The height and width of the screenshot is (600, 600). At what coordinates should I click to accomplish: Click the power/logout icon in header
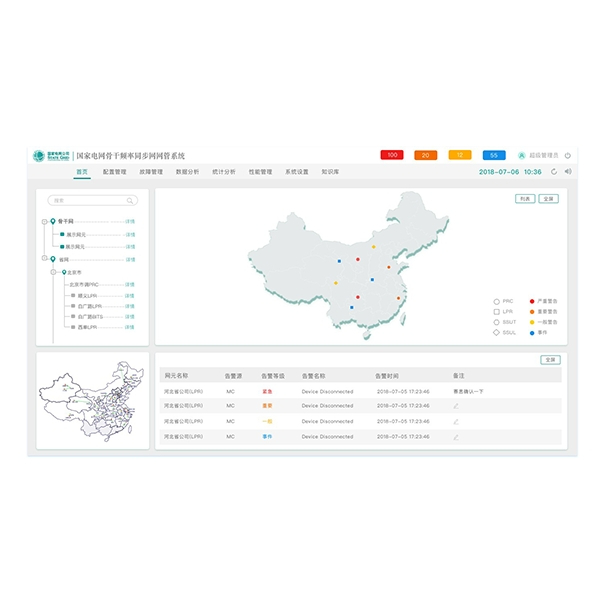tap(568, 155)
